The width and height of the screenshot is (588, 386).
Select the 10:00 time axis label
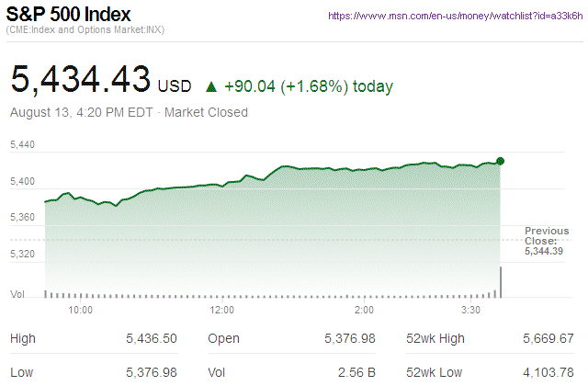[x=81, y=311]
